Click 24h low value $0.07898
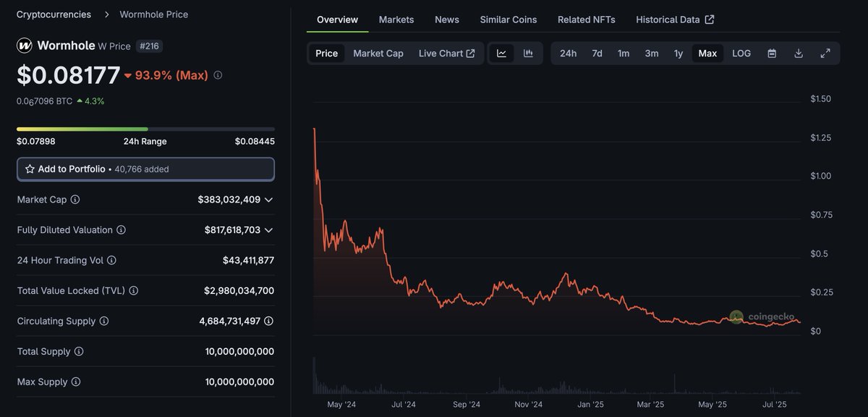 [x=36, y=141]
